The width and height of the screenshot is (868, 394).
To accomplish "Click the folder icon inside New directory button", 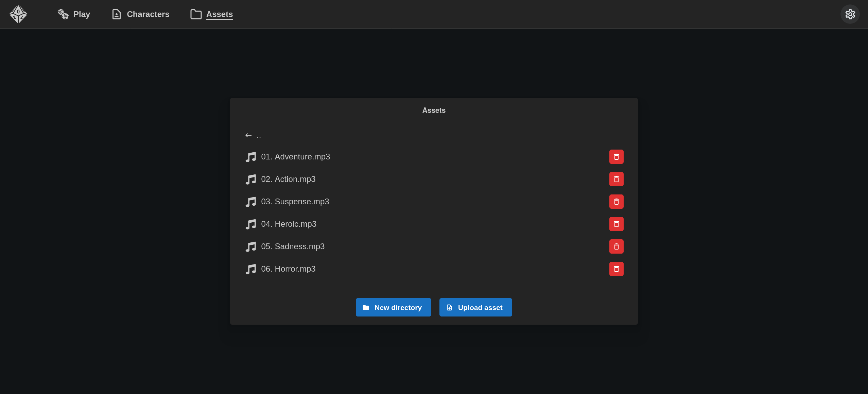I will [x=366, y=307].
